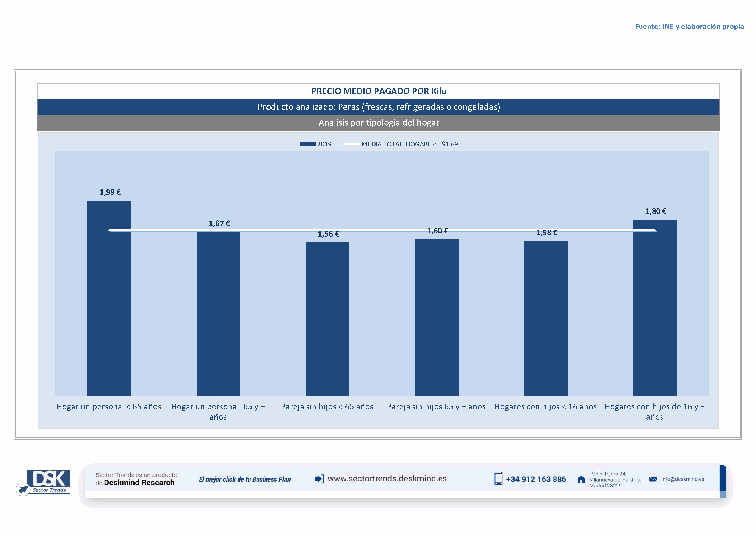Click the info@deskmind.es email address
The width and height of the screenshot is (756, 535).
point(682,479)
